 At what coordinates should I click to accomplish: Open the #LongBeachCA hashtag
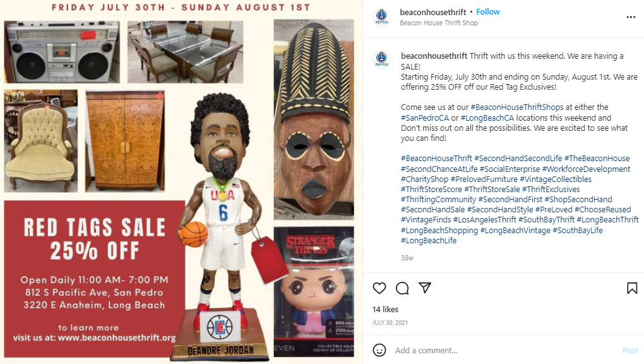[487, 118]
